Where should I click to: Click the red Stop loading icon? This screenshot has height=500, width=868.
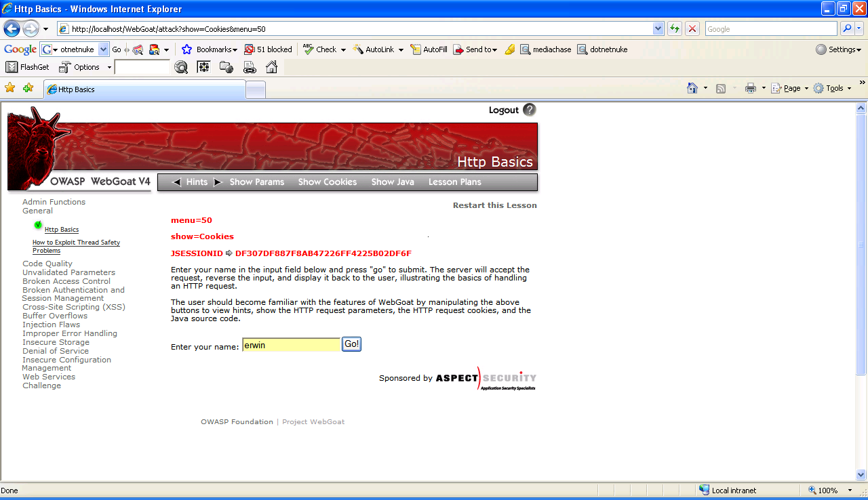(692, 28)
